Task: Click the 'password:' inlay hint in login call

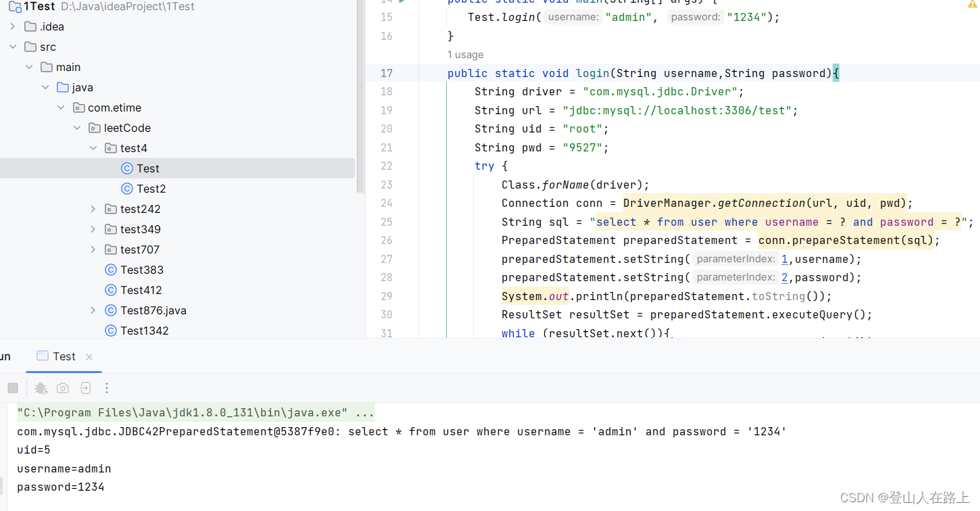Action: [695, 17]
